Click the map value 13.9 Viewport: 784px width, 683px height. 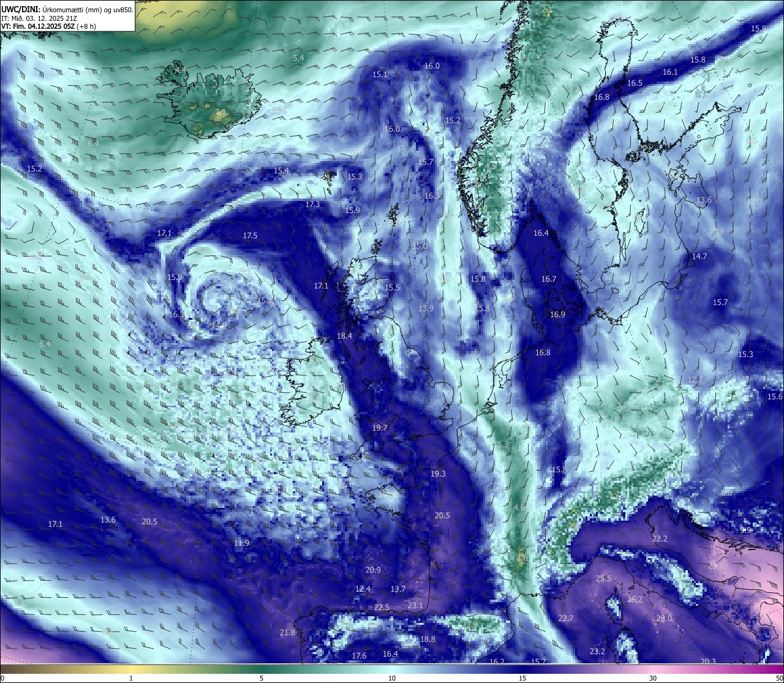click(x=426, y=308)
